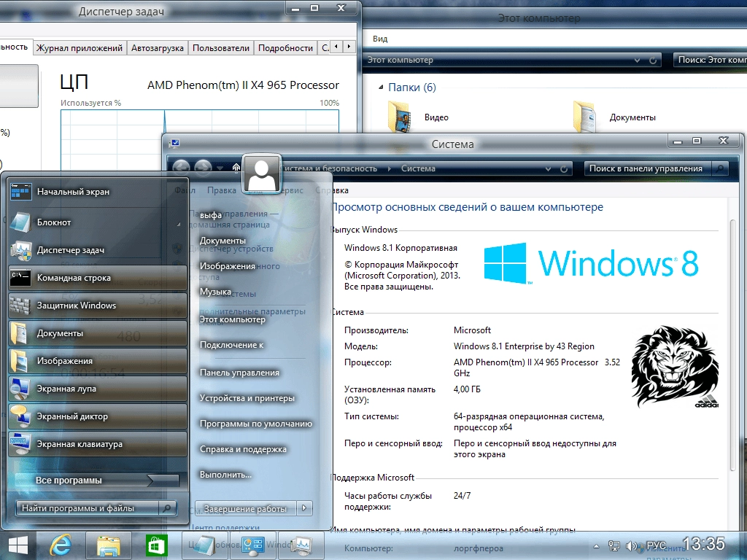The image size is (747, 560).
Task: Show hidden tray icons arrow
Action: pos(596,546)
